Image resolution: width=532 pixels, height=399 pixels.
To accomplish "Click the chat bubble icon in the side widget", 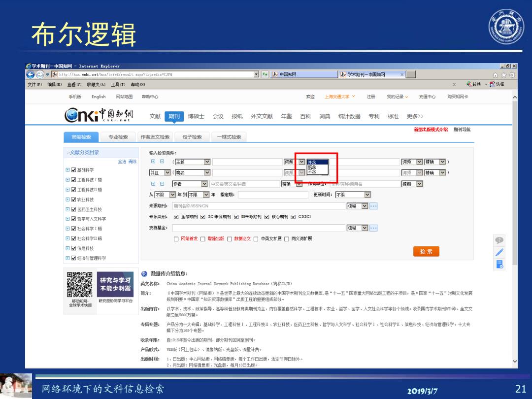I will coord(499,240).
